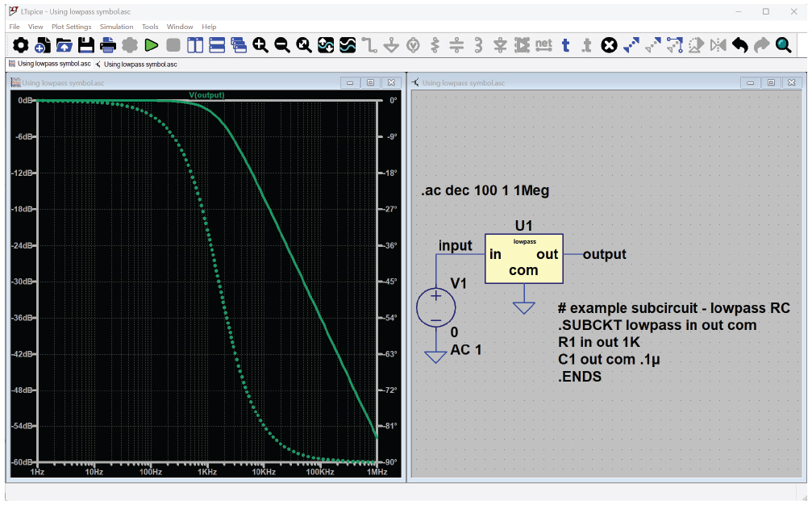
Task: Click the black Delete X icon
Action: [609, 45]
